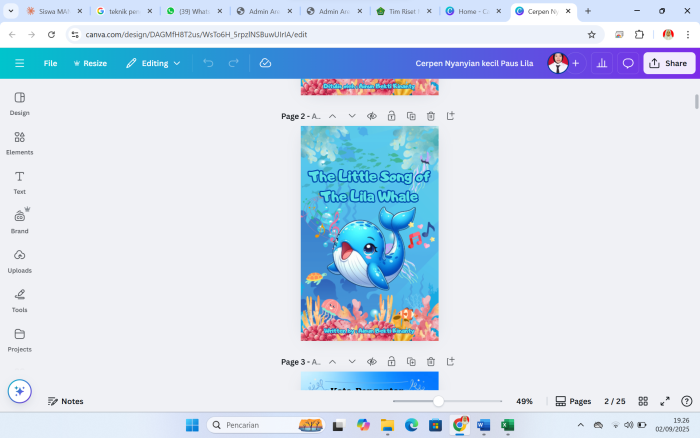Open the Brand panel
The height and width of the screenshot is (438, 700).
point(20,222)
